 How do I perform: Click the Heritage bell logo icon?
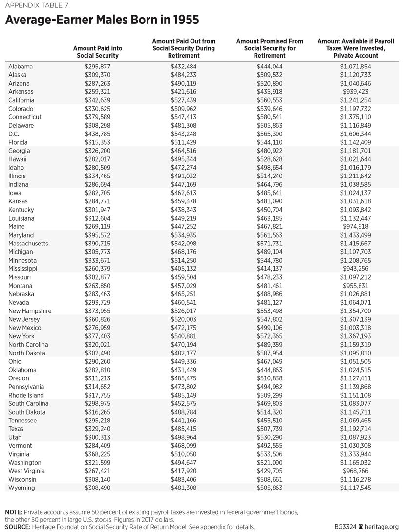point(361,527)
